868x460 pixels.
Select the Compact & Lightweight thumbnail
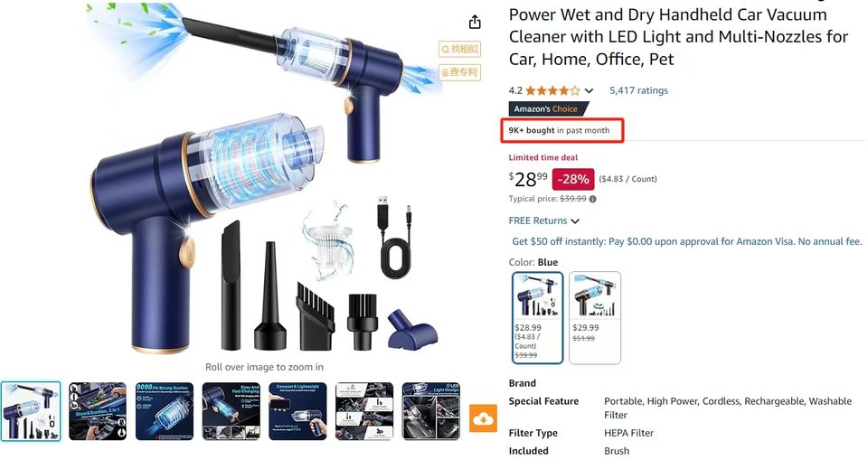click(297, 411)
